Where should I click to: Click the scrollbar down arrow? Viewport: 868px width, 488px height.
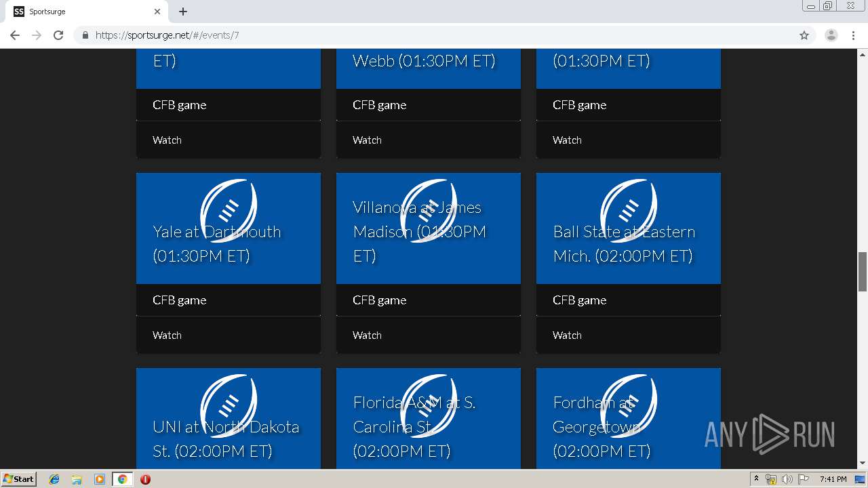pyautogui.click(x=862, y=464)
